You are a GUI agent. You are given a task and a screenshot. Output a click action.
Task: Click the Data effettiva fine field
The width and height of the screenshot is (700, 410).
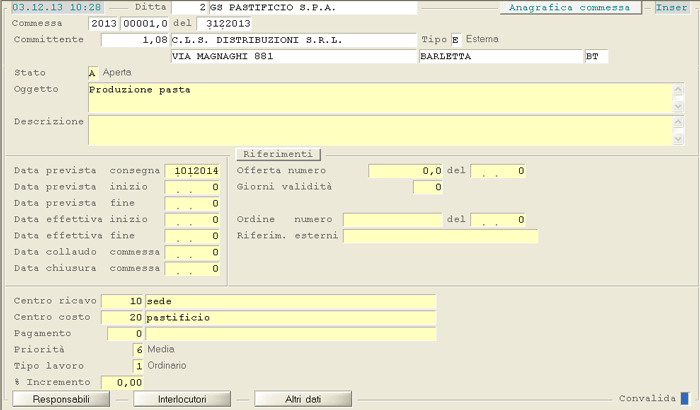click(x=192, y=236)
